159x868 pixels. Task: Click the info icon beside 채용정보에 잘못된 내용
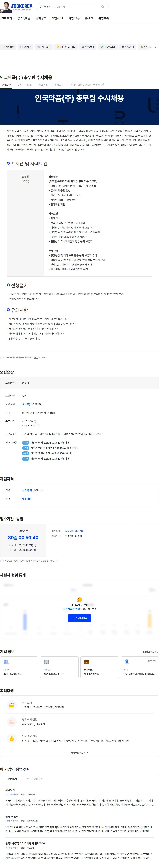(x=2, y=357)
